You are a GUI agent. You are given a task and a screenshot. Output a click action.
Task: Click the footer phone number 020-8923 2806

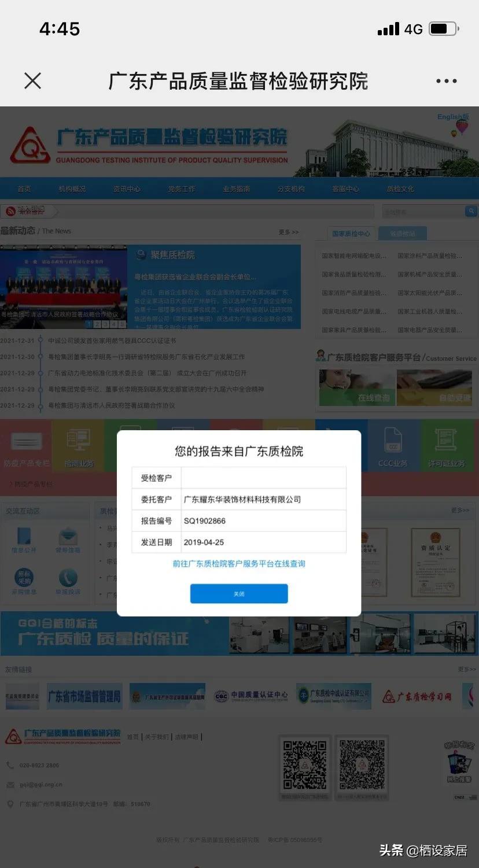[39, 765]
